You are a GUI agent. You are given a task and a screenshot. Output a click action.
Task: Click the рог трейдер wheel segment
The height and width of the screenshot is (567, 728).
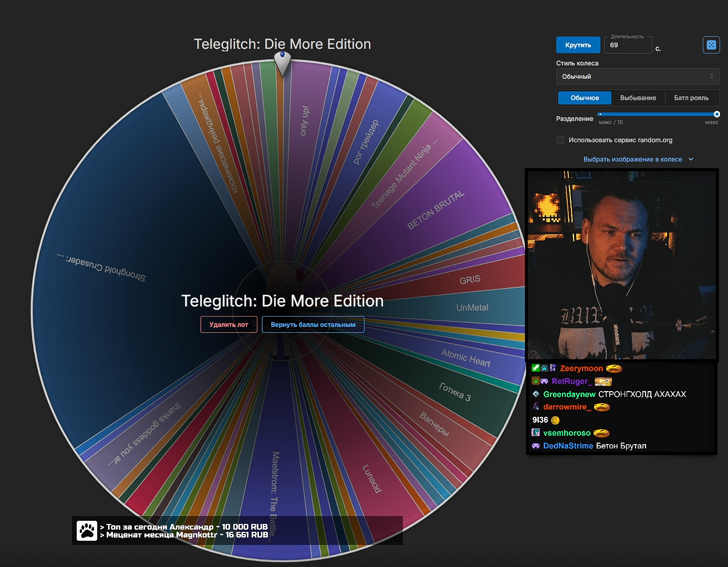click(366, 142)
